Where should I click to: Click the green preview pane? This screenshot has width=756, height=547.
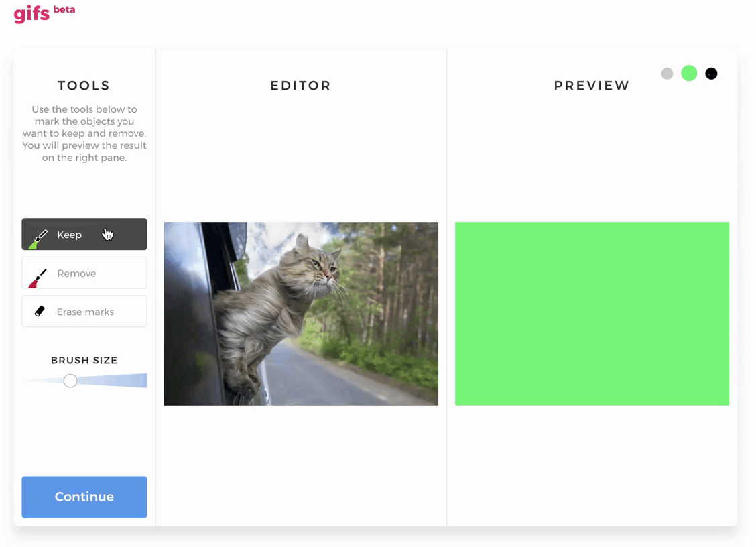click(592, 314)
